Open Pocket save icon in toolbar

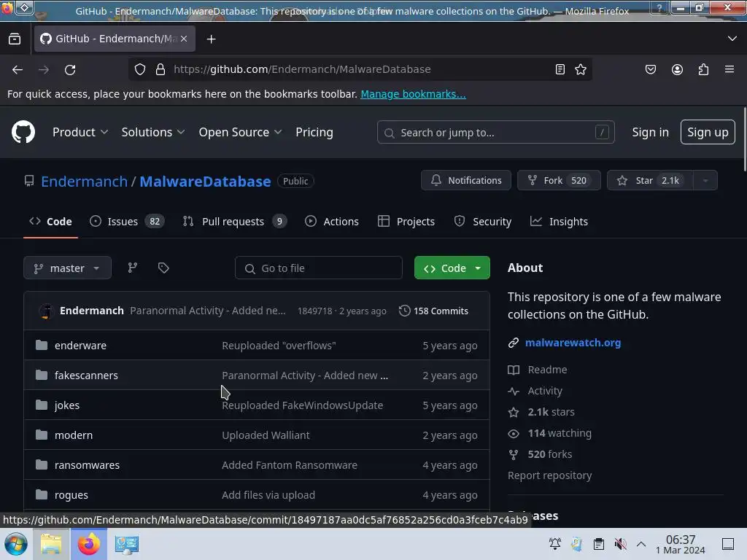point(650,69)
